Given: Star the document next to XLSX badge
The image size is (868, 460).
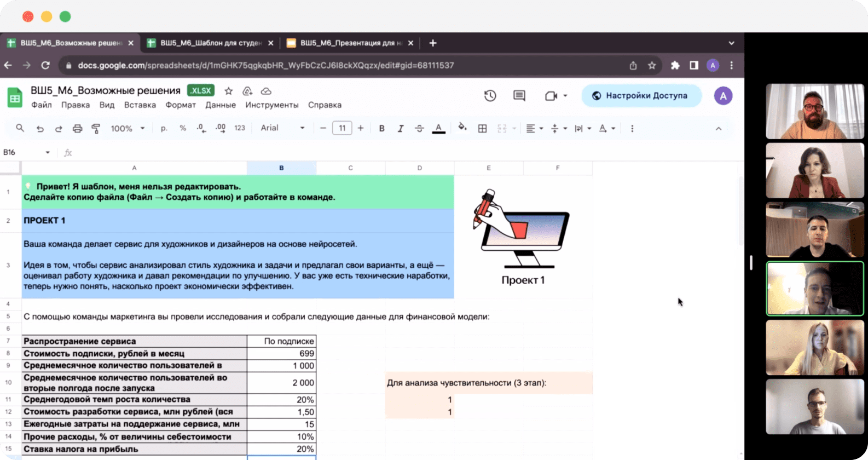Looking at the screenshot, I should coord(229,91).
